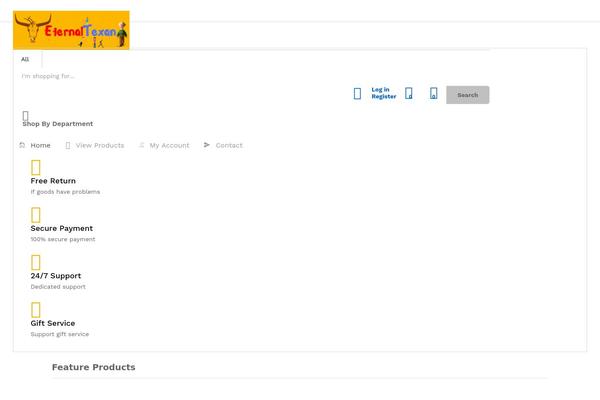Open the My Account menu item
This screenshot has height=400, width=600.
169,145
